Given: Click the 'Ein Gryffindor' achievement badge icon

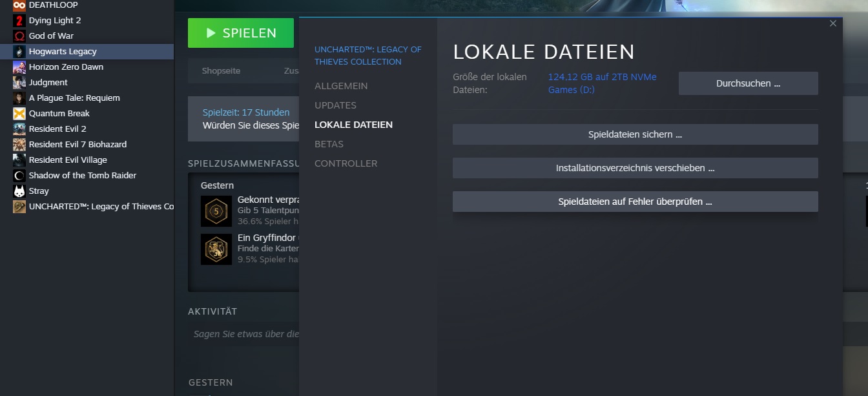Looking at the screenshot, I should [x=216, y=249].
